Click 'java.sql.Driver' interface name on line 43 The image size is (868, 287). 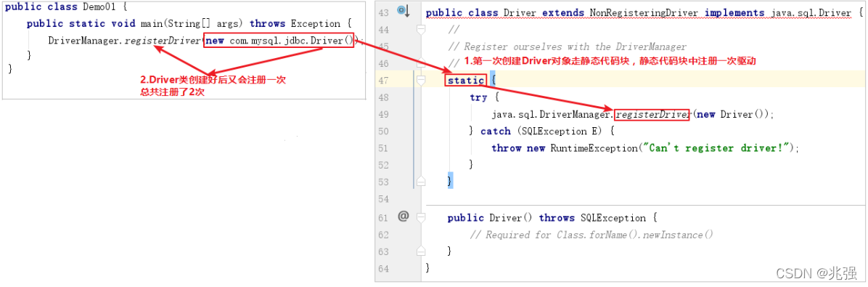click(x=811, y=13)
